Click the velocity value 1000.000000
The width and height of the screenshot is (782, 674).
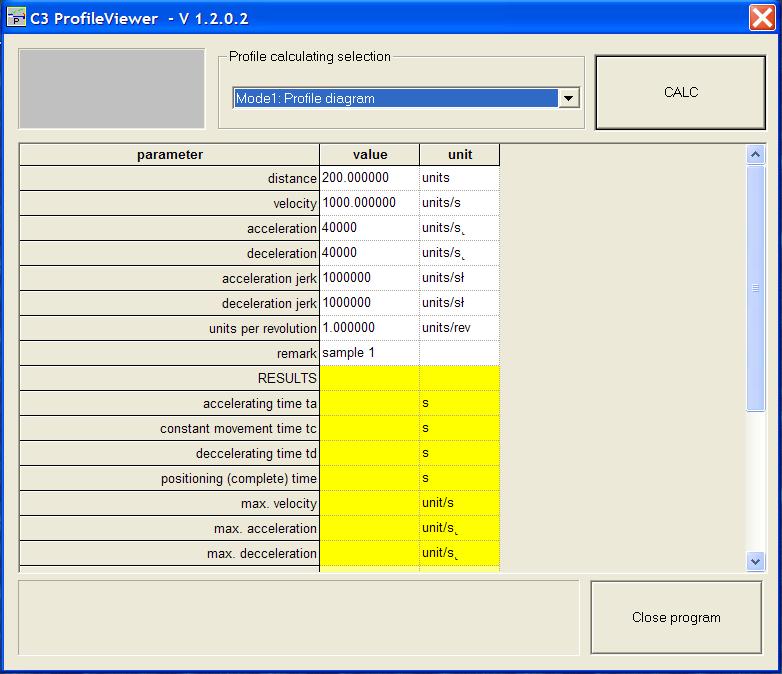point(370,203)
